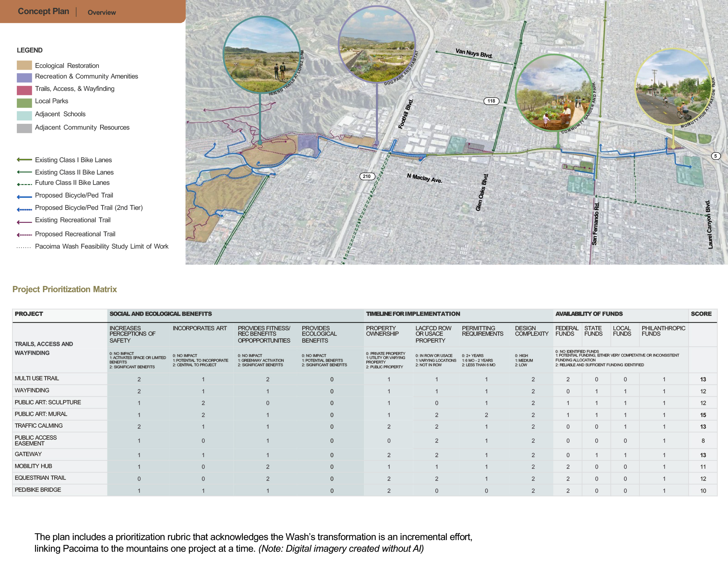The width and height of the screenshot is (728, 562).
Task: Click the Route 118 highway shield
Action: (x=491, y=101)
